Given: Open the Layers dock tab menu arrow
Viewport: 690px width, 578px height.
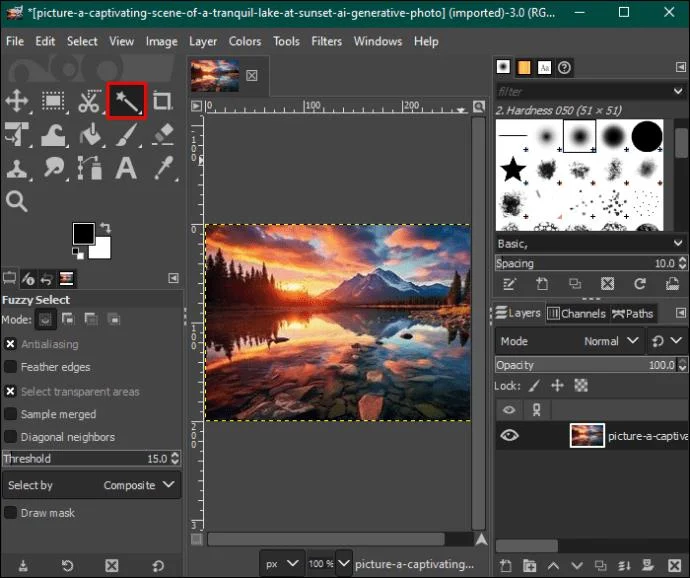Looking at the screenshot, I should 680,313.
